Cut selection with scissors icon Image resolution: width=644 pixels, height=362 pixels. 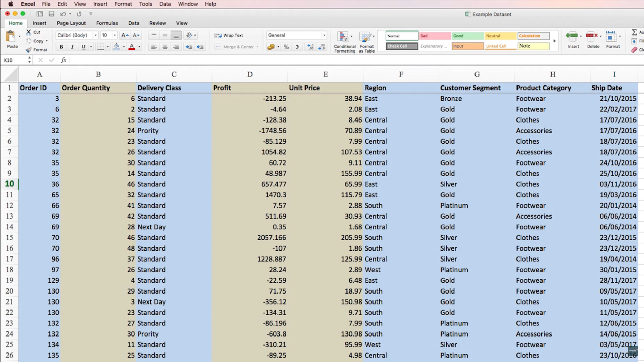29,32
